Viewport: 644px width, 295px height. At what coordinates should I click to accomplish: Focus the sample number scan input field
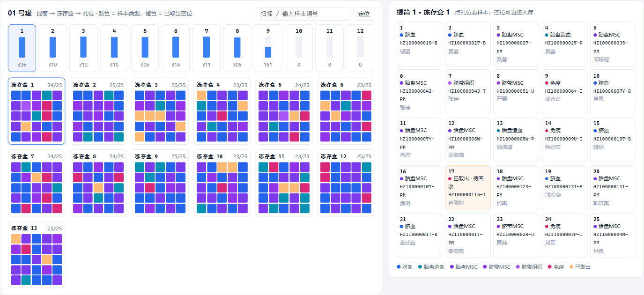(x=303, y=14)
